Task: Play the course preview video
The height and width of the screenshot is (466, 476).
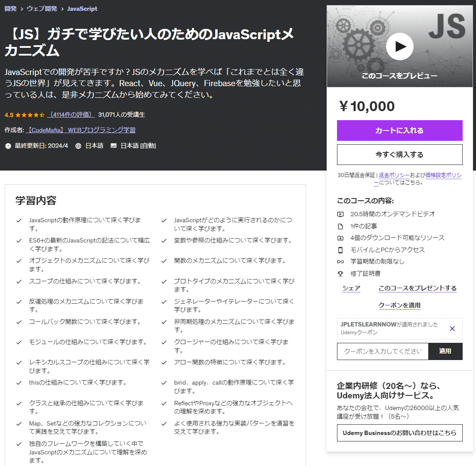Action: (x=399, y=47)
